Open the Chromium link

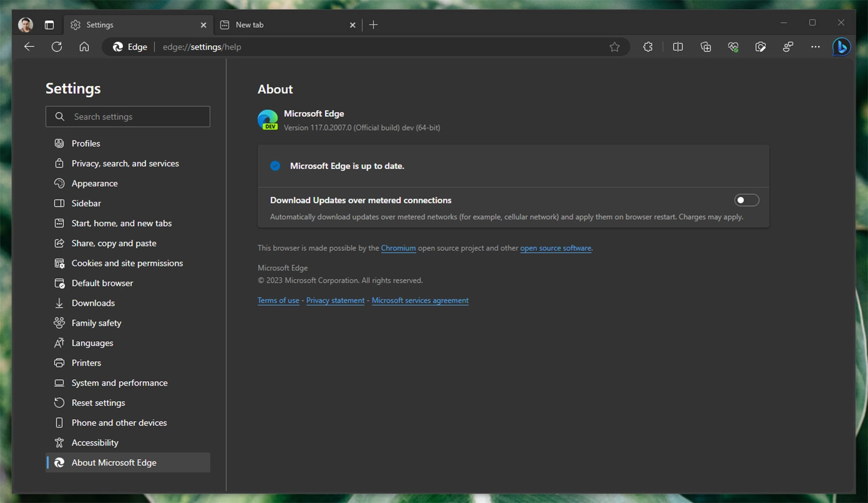click(398, 248)
